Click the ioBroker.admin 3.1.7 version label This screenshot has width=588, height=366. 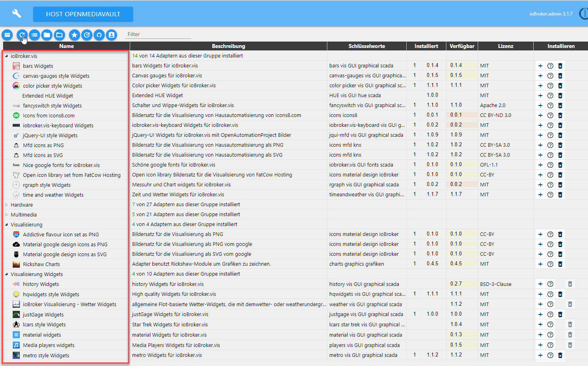(551, 13)
